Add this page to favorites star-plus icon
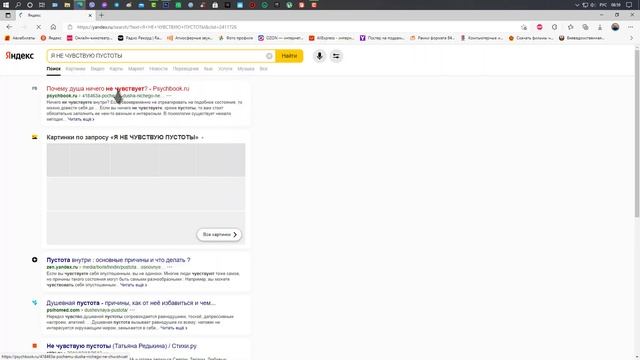Screen dimensions: 640x360 (524, 27)
